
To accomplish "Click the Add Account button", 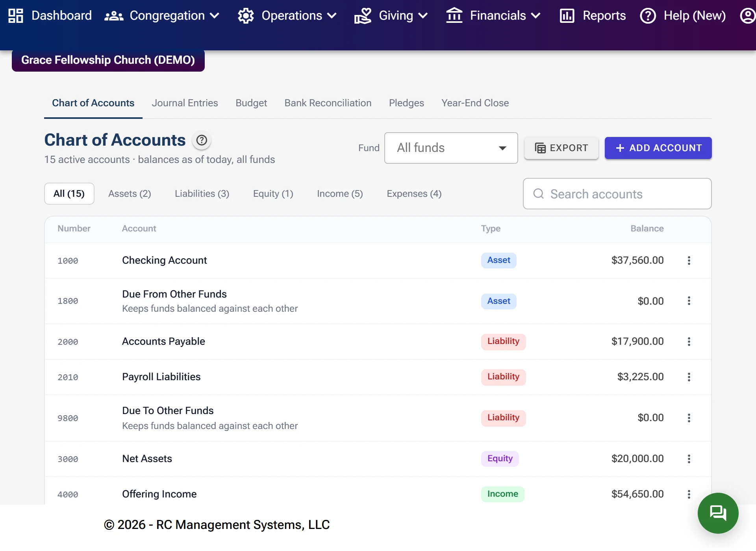I will [x=658, y=148].
